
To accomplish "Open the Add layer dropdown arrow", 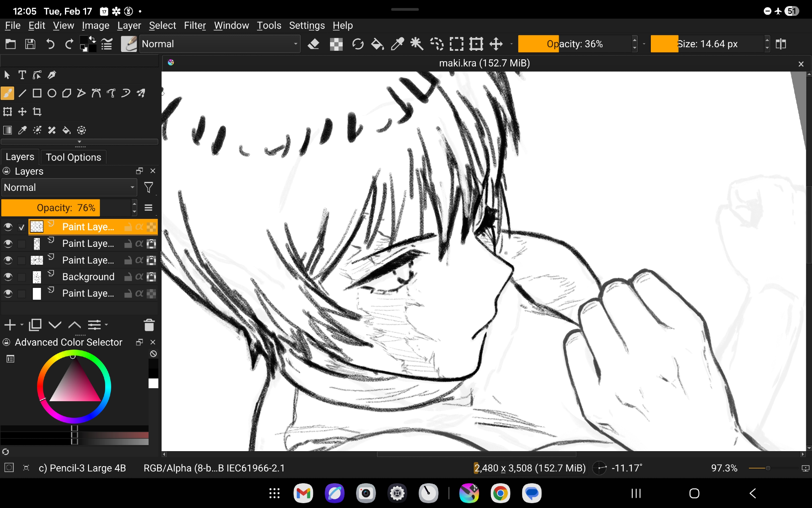I will point(22,325).
